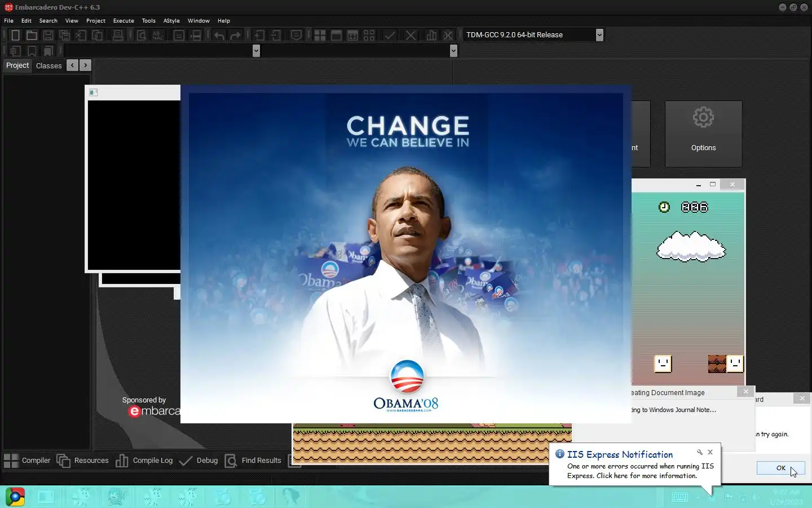812x508 pixels.
Task: Click the Compile and Run icon
Action: pyautogui.click(x=352, y=35)
